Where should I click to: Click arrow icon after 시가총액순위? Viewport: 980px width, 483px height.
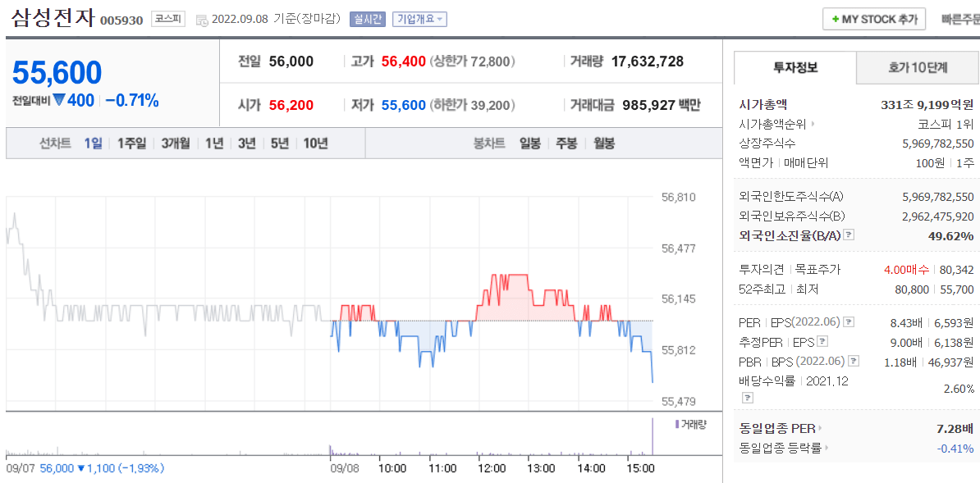[x=814, y=124]
